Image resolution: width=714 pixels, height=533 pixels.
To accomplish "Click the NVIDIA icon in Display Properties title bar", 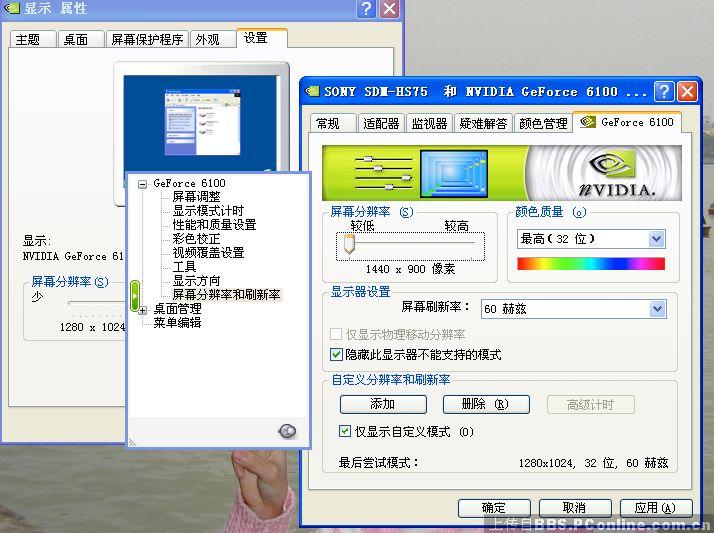I will (x=11, y=8).
